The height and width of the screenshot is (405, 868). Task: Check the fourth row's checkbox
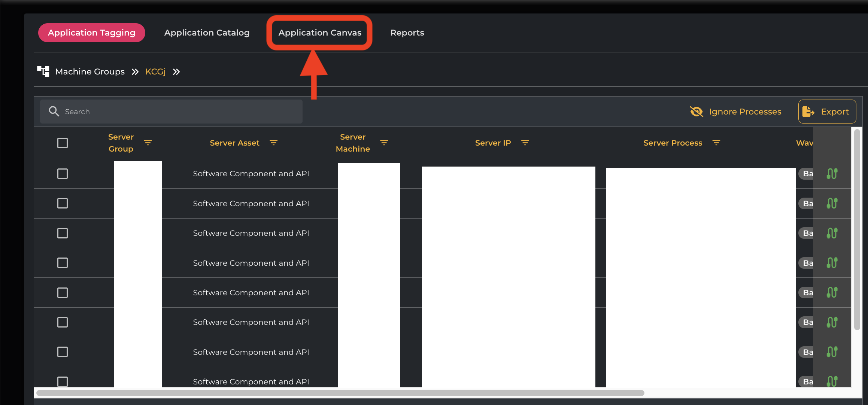(63, 263)
